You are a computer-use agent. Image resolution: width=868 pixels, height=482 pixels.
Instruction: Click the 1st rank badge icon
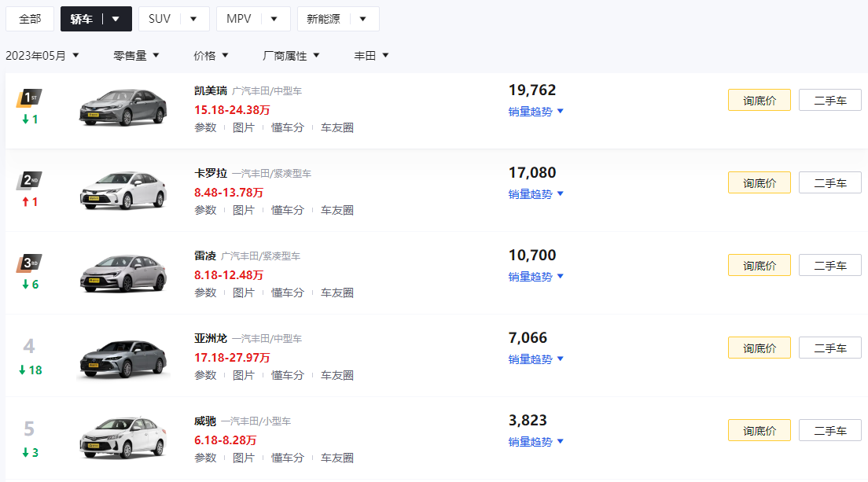click(29, 98)
